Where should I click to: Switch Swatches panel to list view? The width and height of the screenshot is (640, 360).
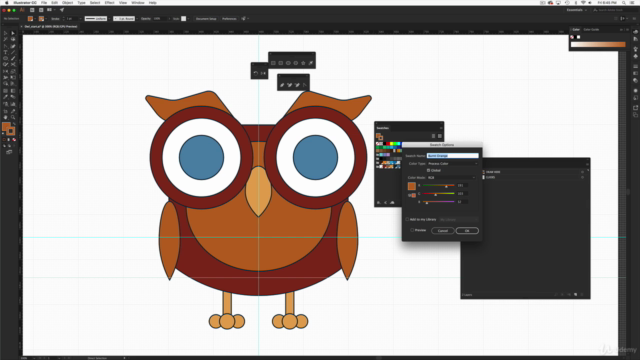click(x=433, y=136)
